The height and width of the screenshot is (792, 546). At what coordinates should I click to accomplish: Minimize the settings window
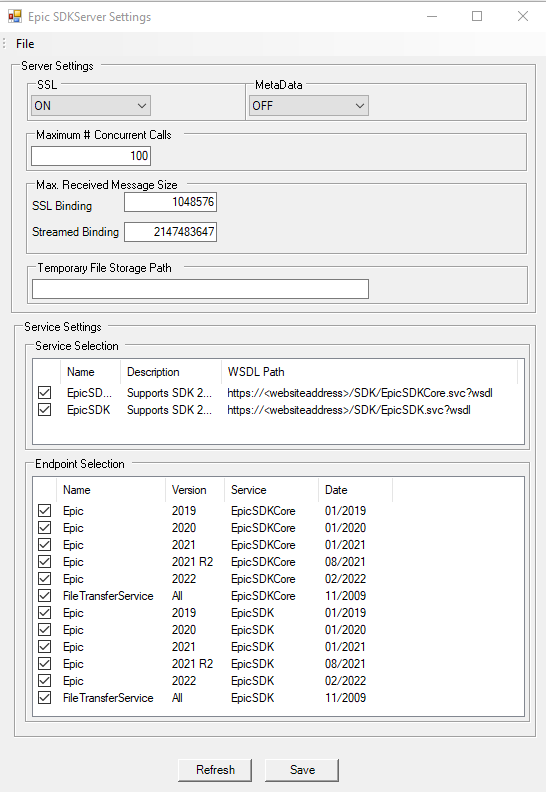point(432,16)
